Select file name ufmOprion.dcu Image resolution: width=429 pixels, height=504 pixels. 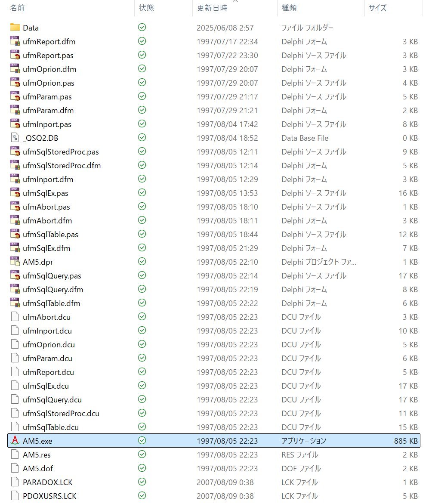point(49,345)
